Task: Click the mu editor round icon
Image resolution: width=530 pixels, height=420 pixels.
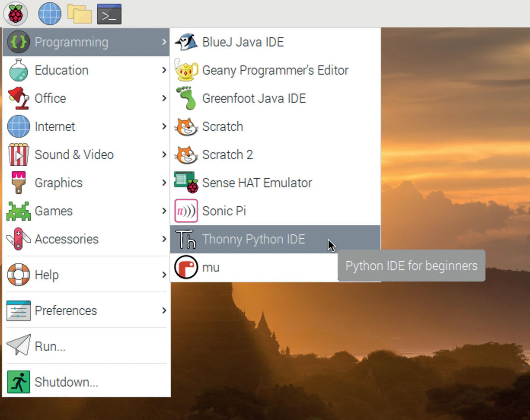Action: click(186, 267)
